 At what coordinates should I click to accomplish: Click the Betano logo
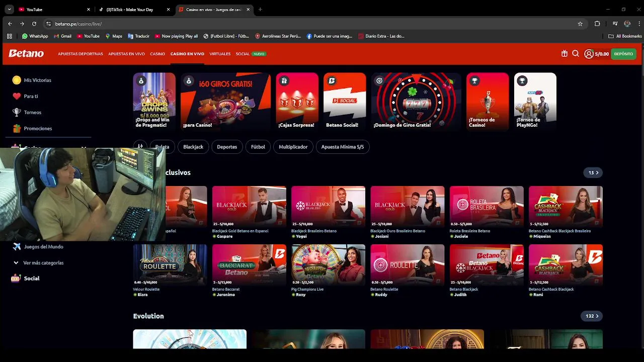point(26,54)
